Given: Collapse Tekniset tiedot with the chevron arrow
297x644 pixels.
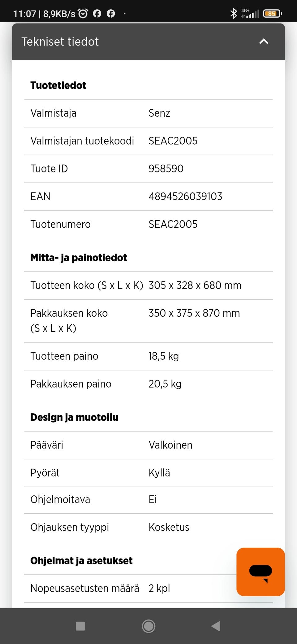Looking at the screenshot, I should click(x=263, y=41).
